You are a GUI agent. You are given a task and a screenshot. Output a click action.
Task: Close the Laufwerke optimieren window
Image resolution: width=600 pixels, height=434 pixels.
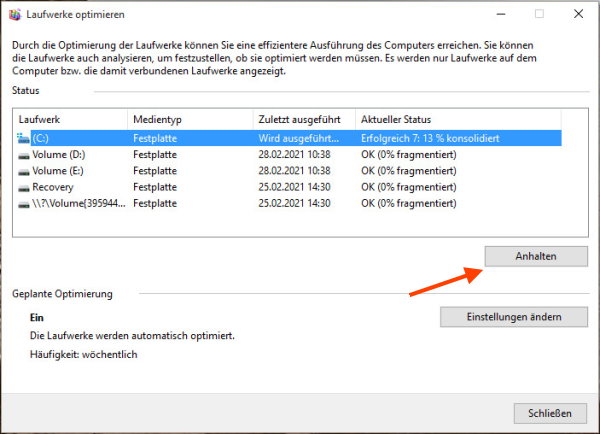click(x=579, y=15)
